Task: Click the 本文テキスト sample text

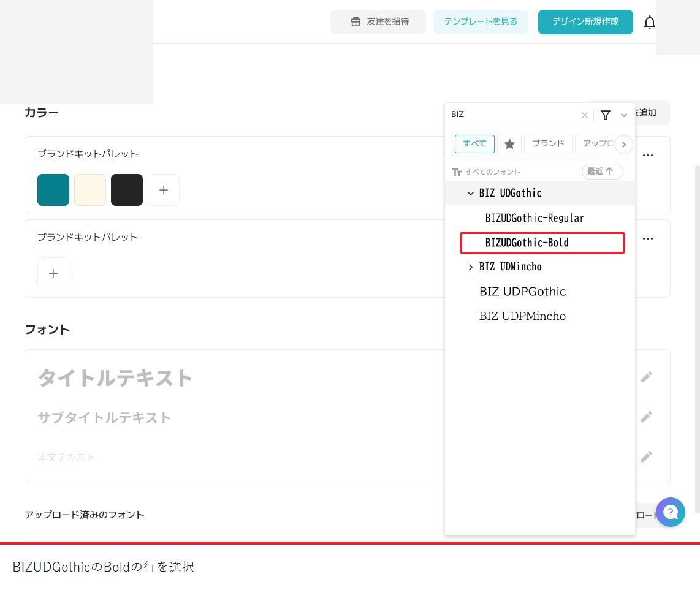Action: [x=66, y=457]
